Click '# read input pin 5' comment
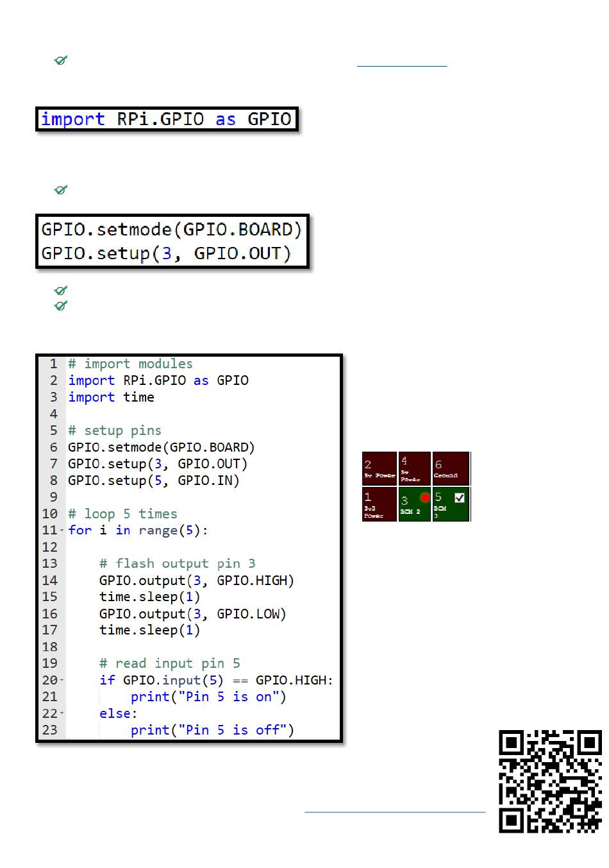The image size is (609, 868). click(x=169, y=663)
